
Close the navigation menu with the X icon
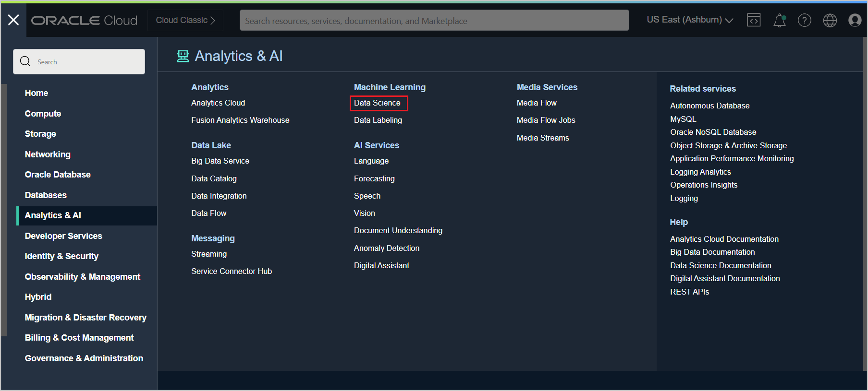coord(13,20)
